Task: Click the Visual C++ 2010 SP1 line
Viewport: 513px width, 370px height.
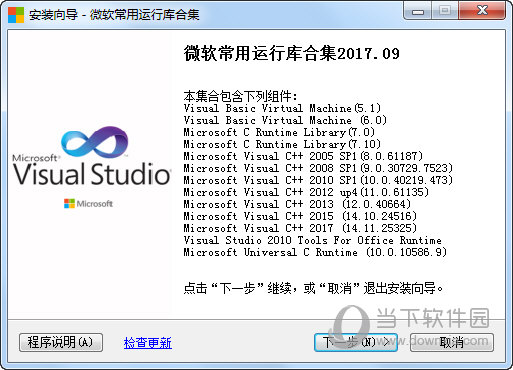Action: point(318,180)
